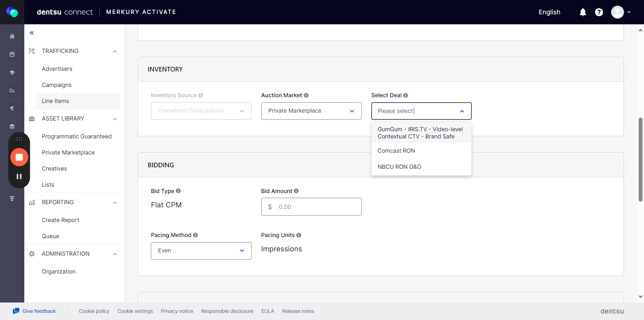The height and width of the screenshot is (320, 644).
Task: Click the box icon in left rail
Action: pos(12,54)
